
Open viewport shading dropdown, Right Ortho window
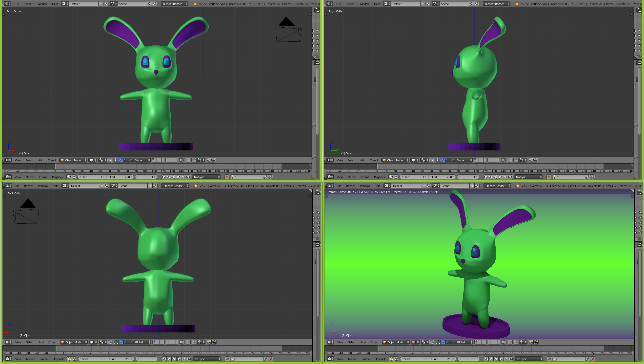coord(415,160)
